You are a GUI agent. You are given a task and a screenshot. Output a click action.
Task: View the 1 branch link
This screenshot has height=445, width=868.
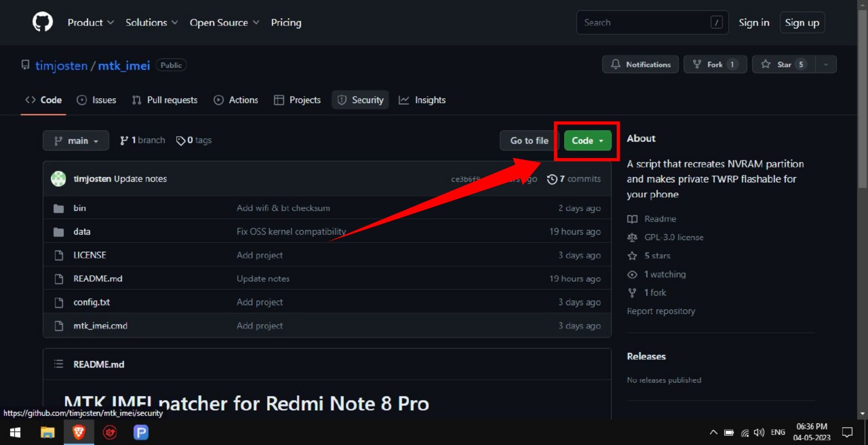(142, 140)
